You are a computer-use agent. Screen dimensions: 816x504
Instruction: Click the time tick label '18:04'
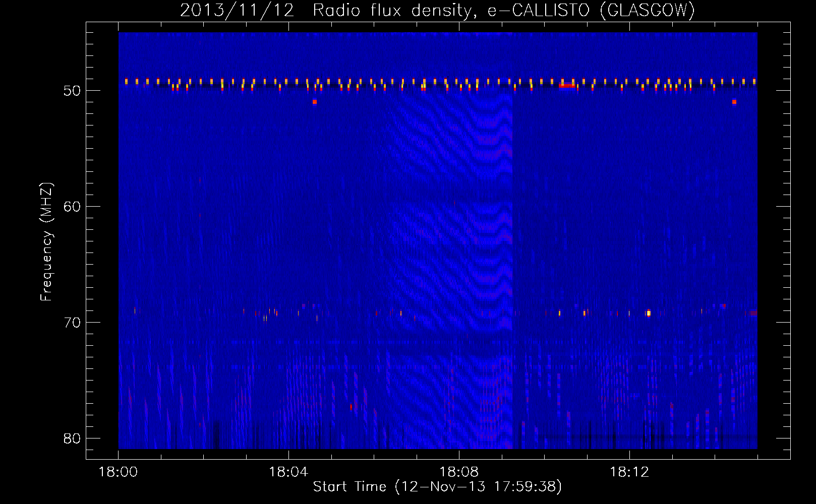click(x=288, y=472)
